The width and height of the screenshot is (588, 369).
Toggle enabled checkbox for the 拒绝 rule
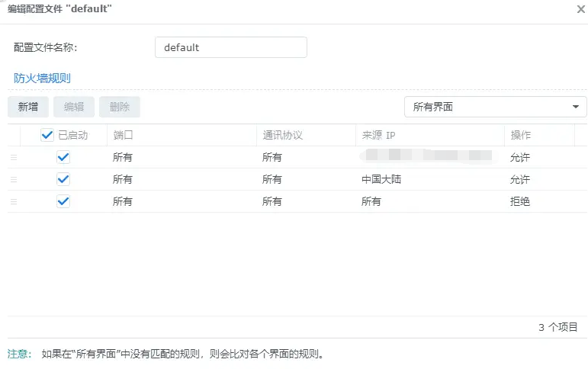[x=63, y=201]
